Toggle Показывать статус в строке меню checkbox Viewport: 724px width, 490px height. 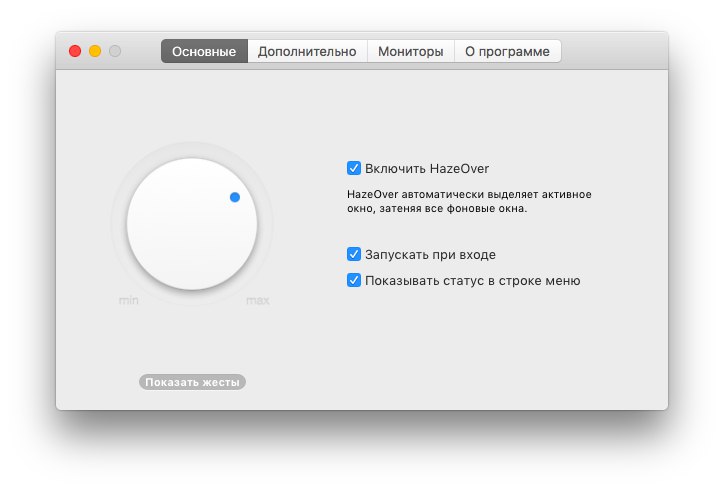point(354,280)
